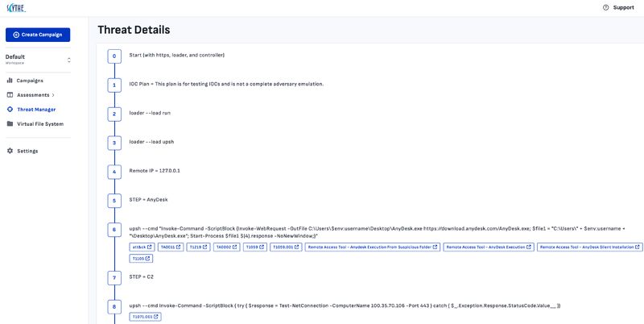Click the Invoke-WebRequest AnyDesk command text
This screenshot has height=324, width=644.
point(377,232)
